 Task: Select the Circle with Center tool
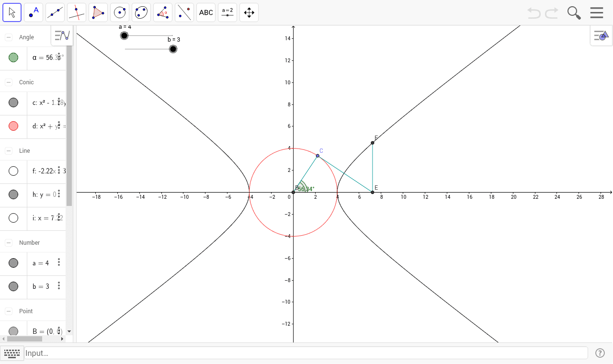(x=119, y=12)
